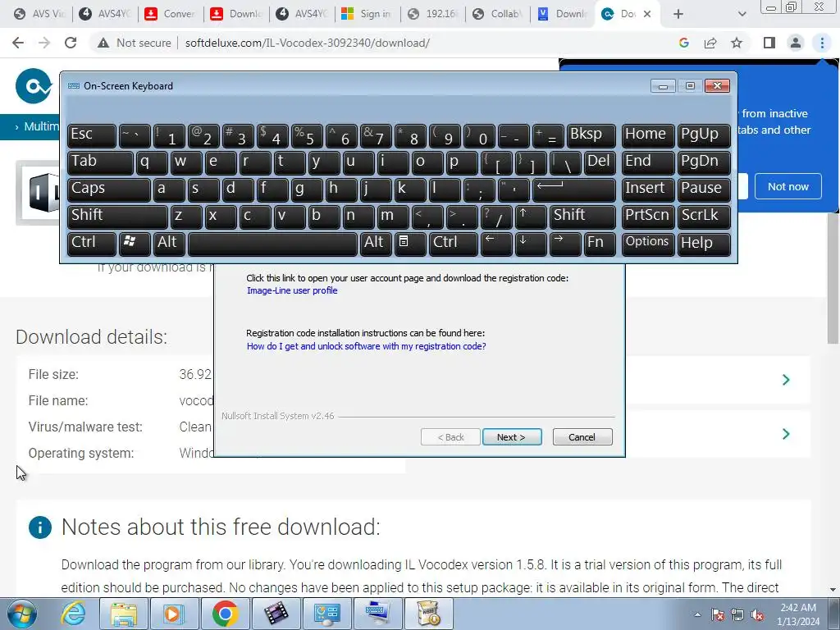This screenshot has height=630, width=840.
Task: Click the left arrow key
Action: [496, 243]
